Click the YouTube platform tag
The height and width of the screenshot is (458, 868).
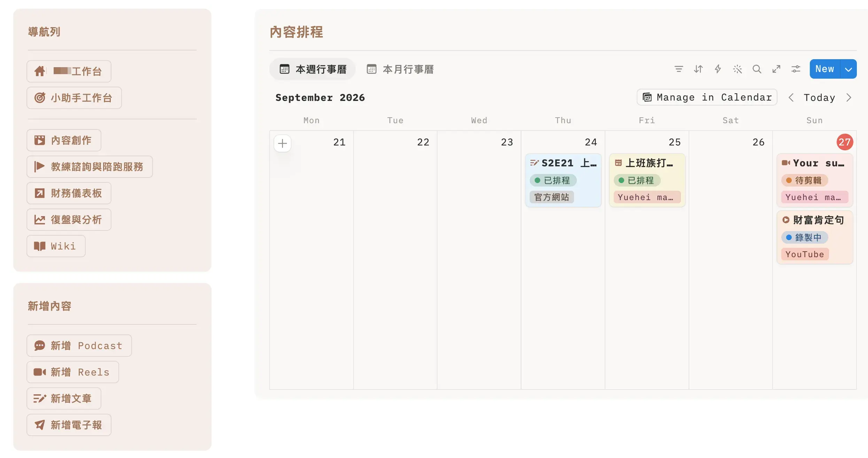(x=805, y=254)
